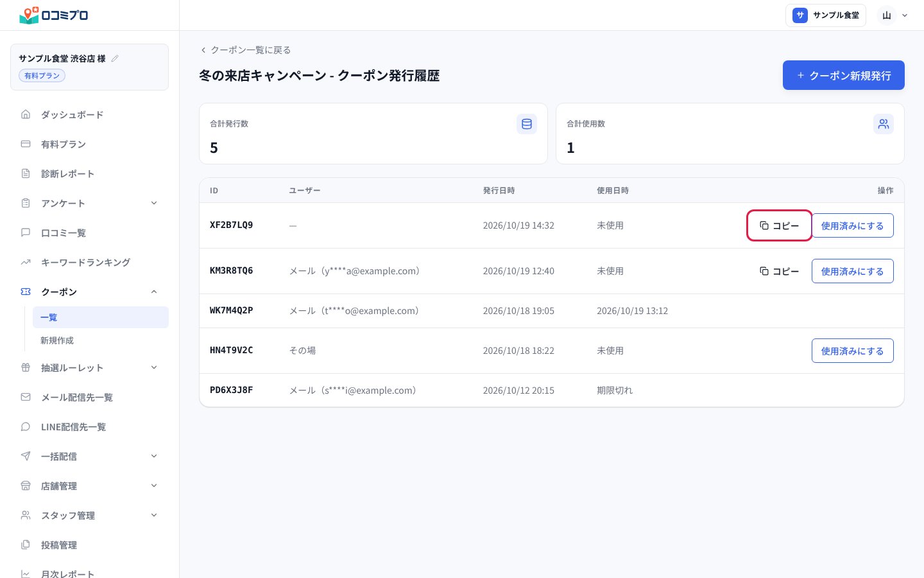
Task: Click the クーポン新規発行 button
Action: tap(844, 75)
